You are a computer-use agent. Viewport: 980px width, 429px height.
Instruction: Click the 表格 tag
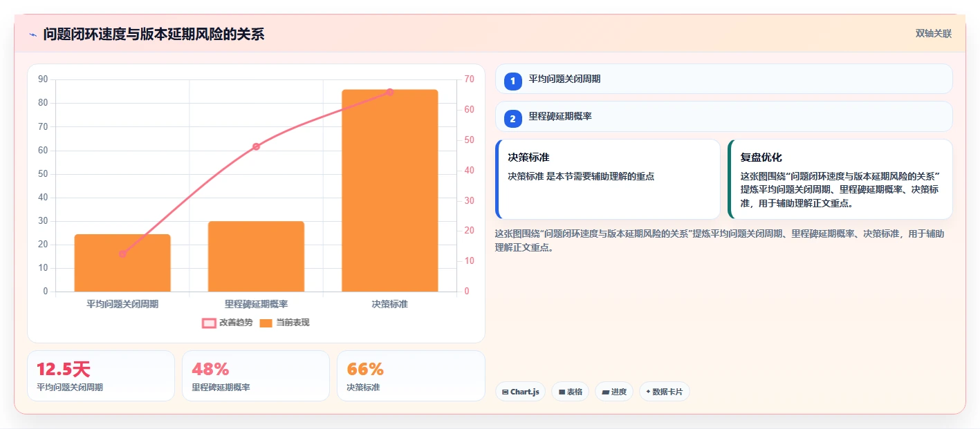[x=570, y=392]
